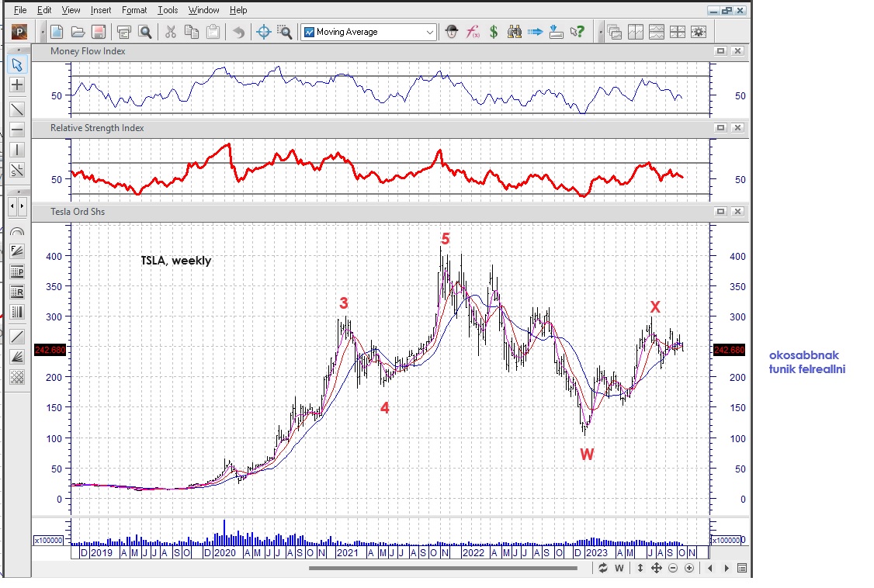Click the zoom out minus button
Image resolution: width=874 pixels, height=588 pixels.
click(x=672, y=569)
